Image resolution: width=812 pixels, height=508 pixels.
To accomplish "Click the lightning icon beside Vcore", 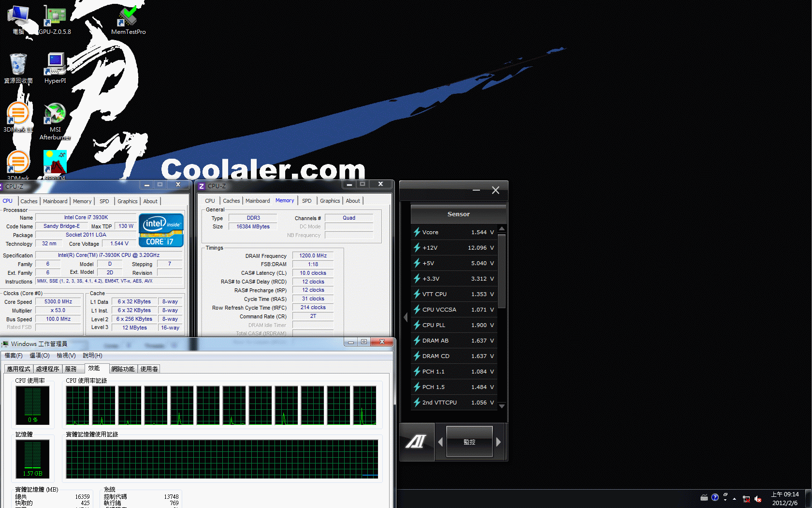I will pyautogui.click(x=417, y=232).
